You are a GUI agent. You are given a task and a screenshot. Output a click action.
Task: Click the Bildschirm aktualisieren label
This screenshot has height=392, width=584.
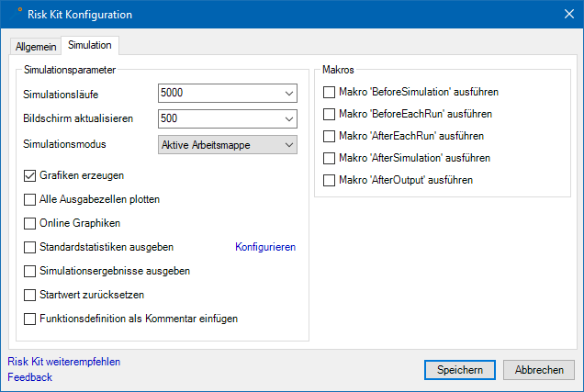[x=78, y=118]
